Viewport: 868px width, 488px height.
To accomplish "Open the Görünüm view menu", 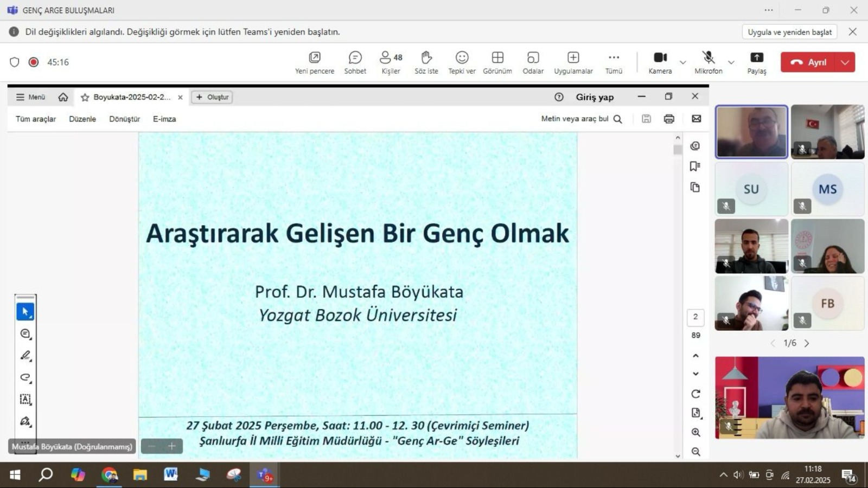I will 497,62.
